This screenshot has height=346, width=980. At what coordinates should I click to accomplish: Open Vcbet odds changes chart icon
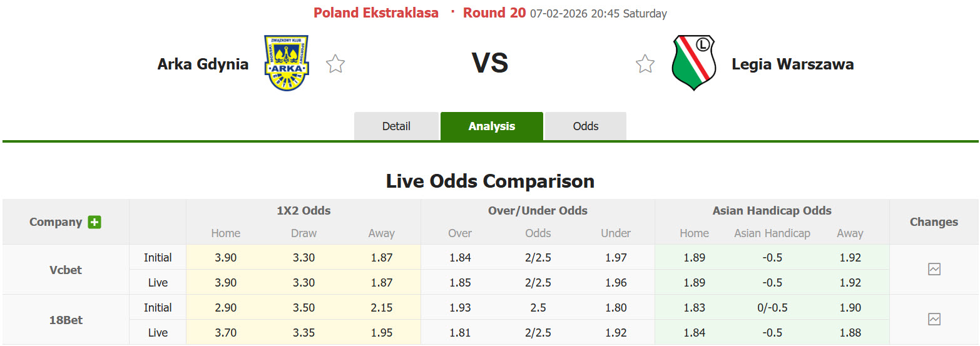(x=934, y=270)
